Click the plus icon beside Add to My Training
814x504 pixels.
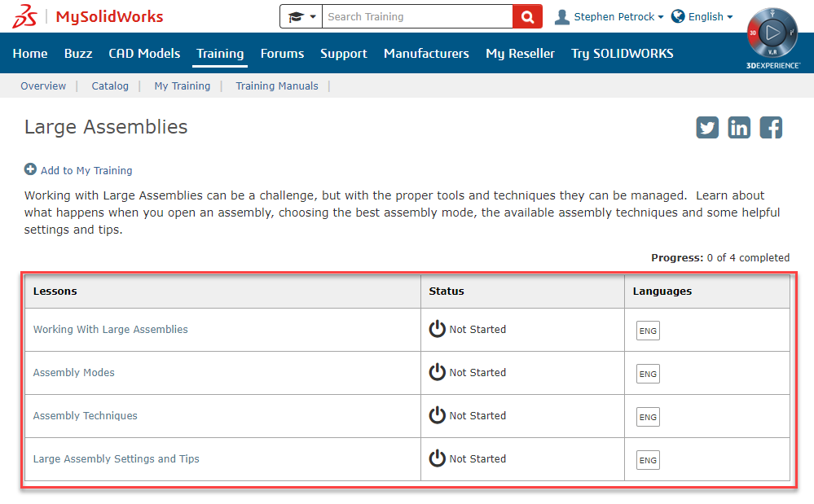pyautogui.click(x=30, y=169)
